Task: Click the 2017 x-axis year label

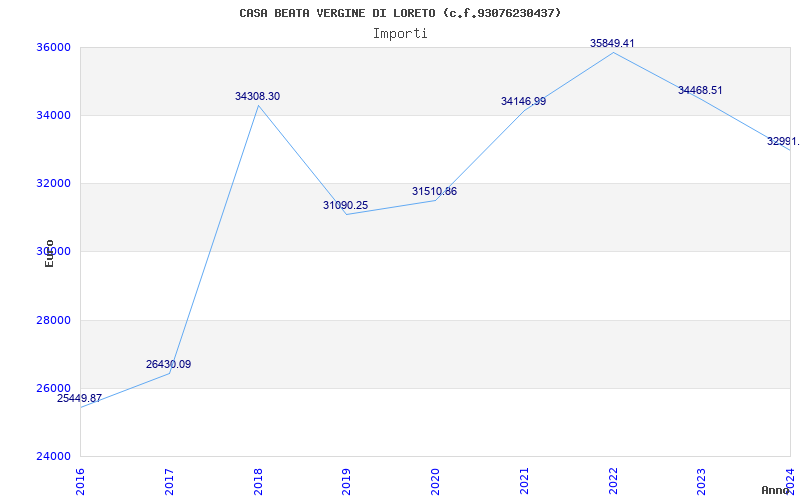Action: pos(169,481)
